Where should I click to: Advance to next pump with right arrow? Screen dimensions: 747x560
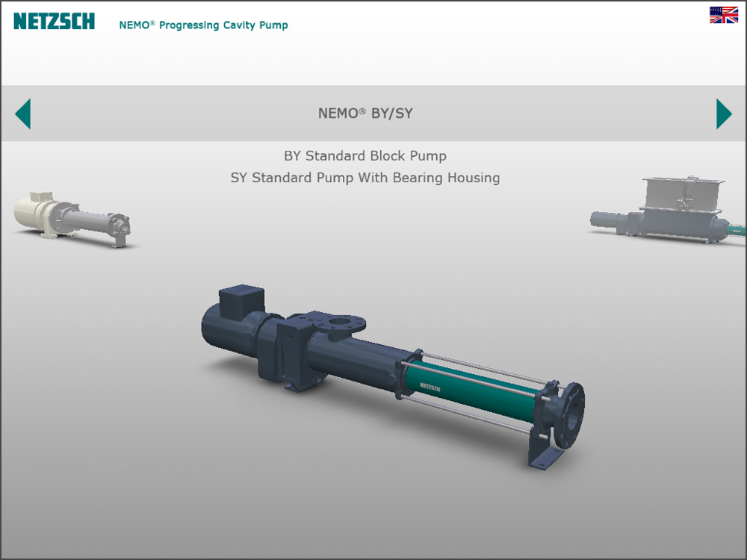coord(724,113)
